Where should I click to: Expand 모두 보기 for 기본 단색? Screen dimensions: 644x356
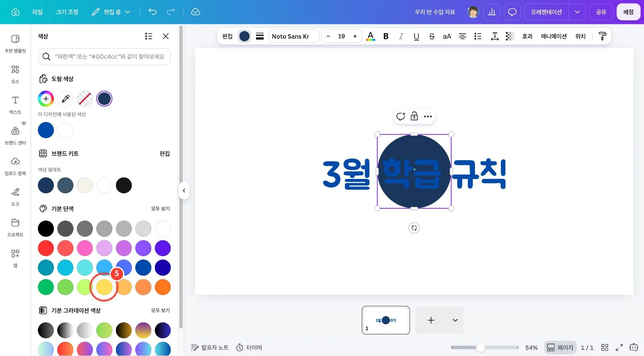(x=160, y=209)
